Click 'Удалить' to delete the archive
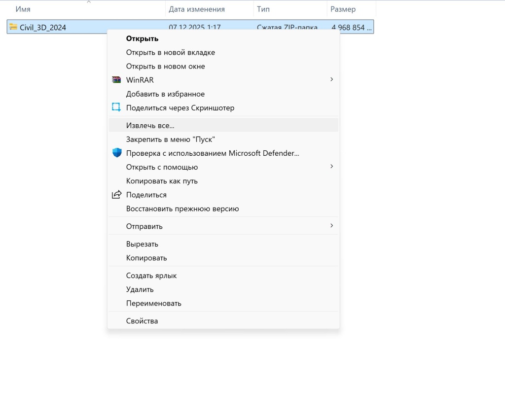This screenshot has width=505, height=420. pos(141,289)
